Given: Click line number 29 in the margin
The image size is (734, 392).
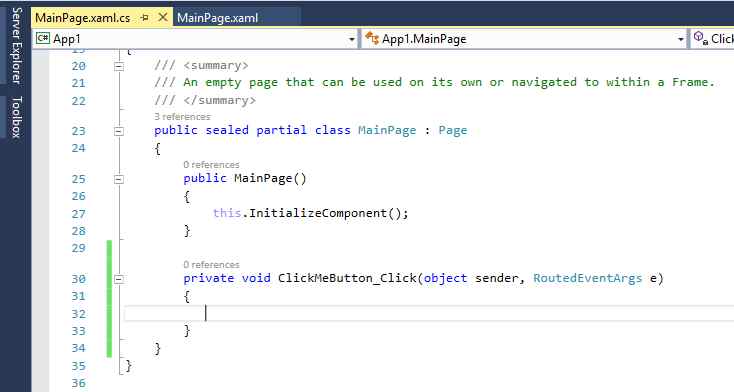Looking at the screenshot, I should pos(79,248).
